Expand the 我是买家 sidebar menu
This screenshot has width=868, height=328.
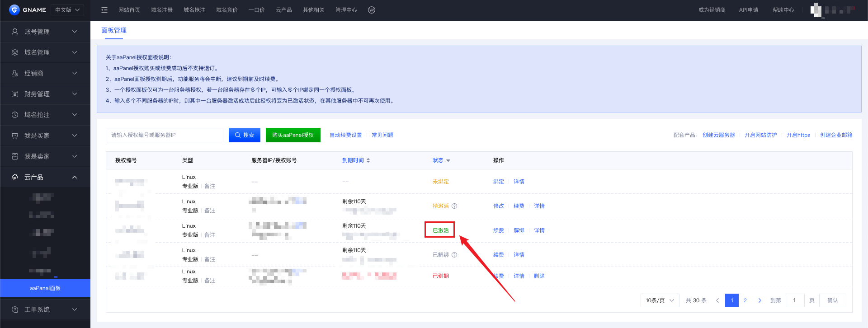click(75, 136)
